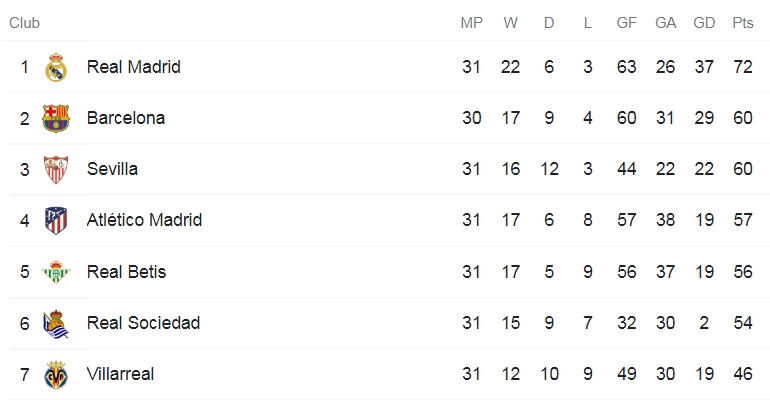This screenshot has height=400, width=770.
Task: Click the Real Madrid crest icon
Action: click(56, 67)
